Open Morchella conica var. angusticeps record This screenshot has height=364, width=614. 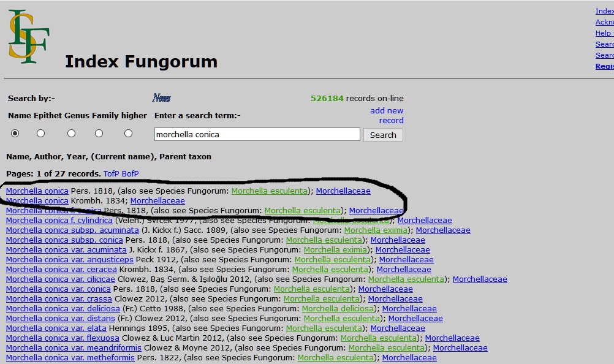point(70,259)
